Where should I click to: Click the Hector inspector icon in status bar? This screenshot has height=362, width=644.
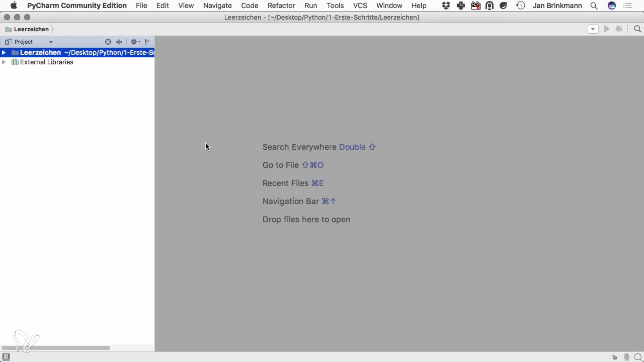(626, 357)
